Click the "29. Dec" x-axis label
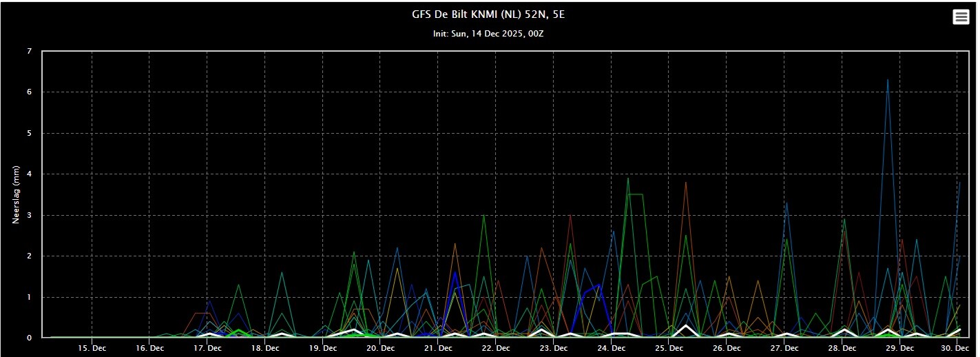This screenshot has height=357, width=980. coord(901,349)
